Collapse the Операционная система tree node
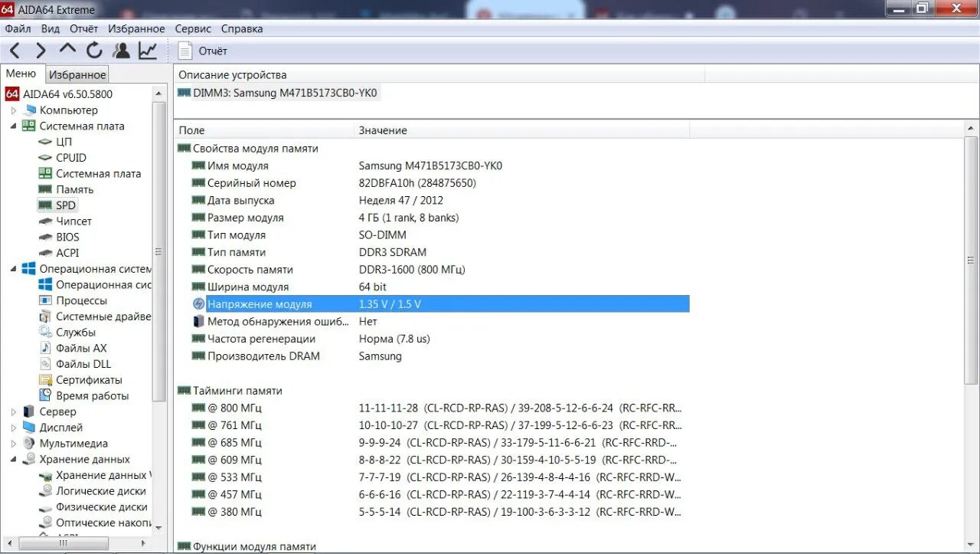 click(x=14, y=269)
